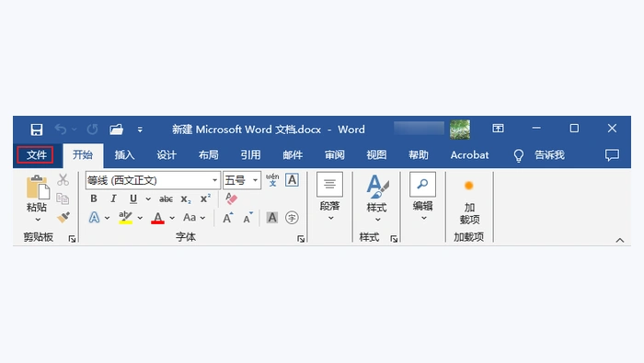
Task: Click the lightbulb icon beside 告诉我
Action: [519, 155]
